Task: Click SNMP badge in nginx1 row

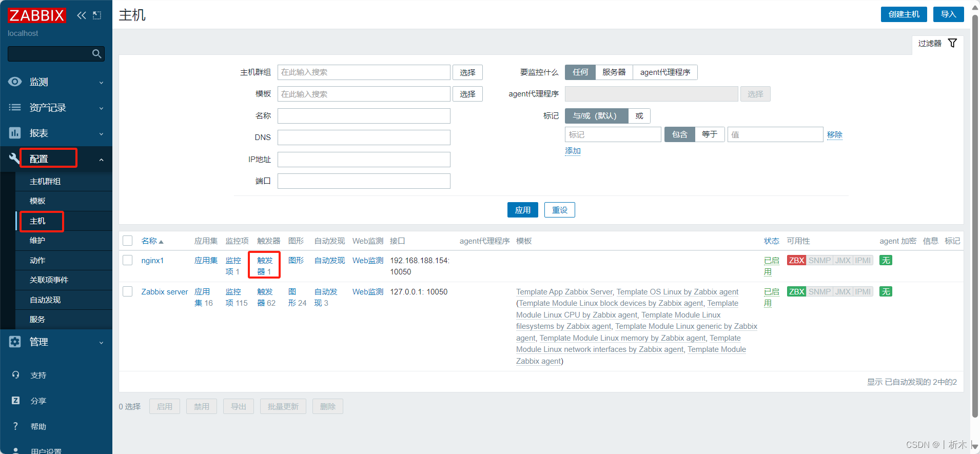Action: (x=819, y=261)
